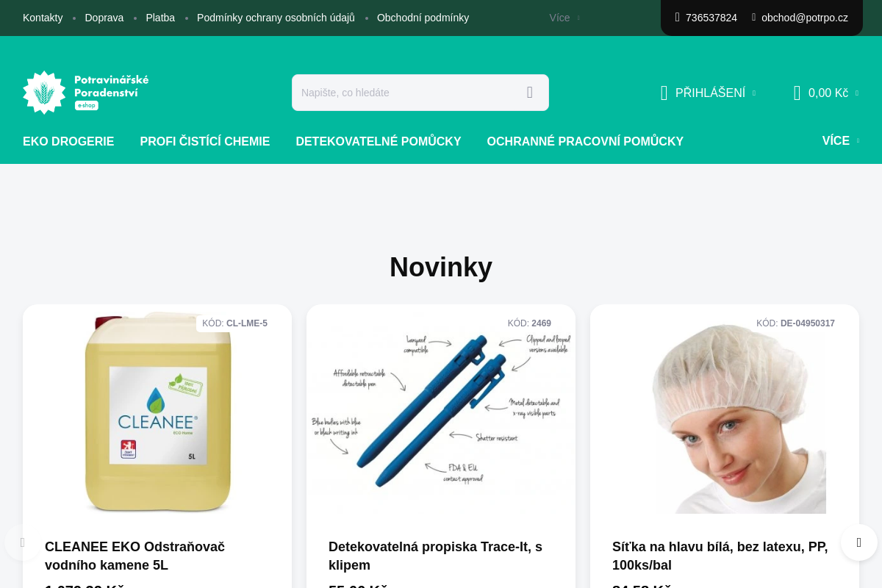
Task: Open the EKO DROGERIE category
Action: click(68, 141)
